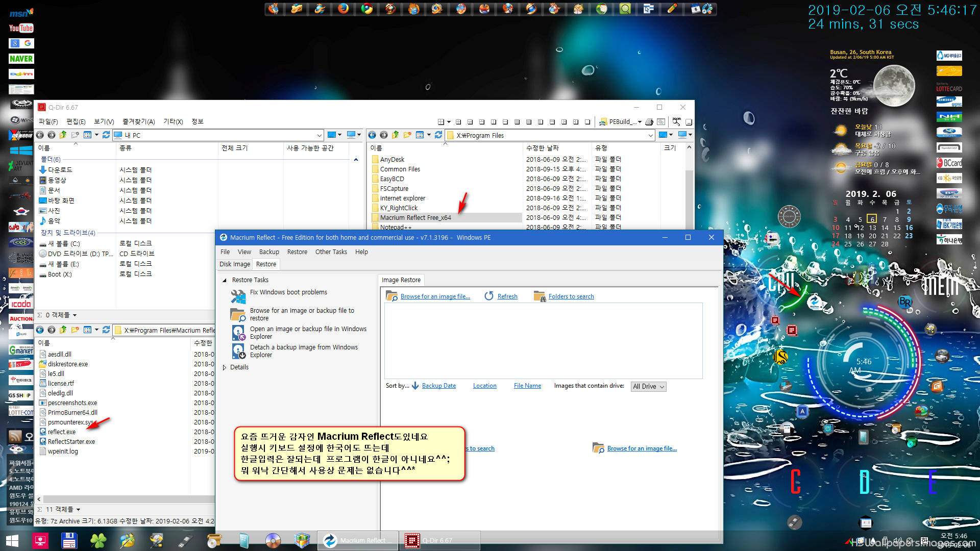Open view mode dropdown in Program Files pane

click(429, 135)
